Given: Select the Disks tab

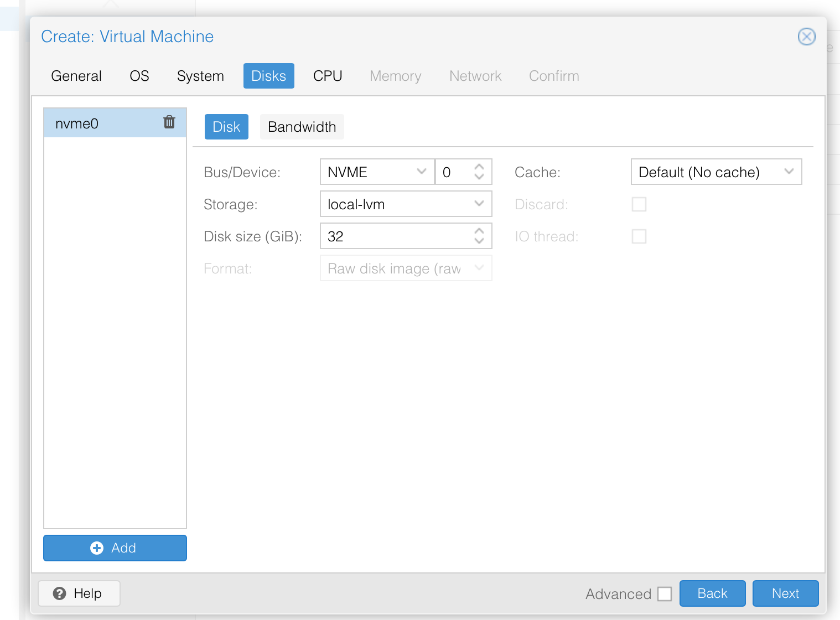Looking at the screenshot, I should tap(269, 76).
